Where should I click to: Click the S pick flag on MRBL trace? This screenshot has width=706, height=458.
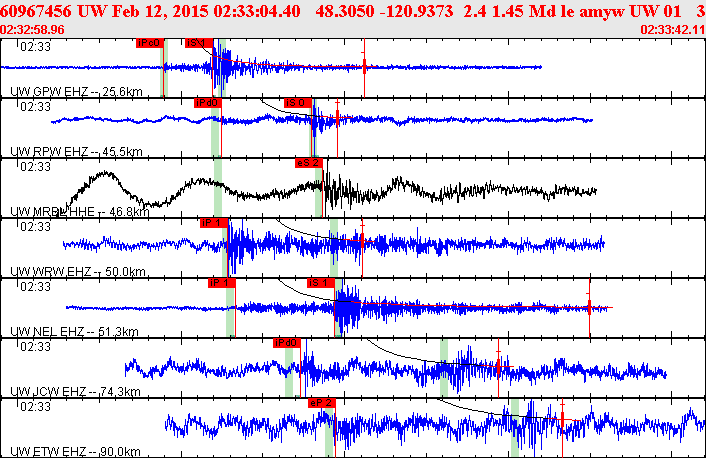tap(308, 162)
